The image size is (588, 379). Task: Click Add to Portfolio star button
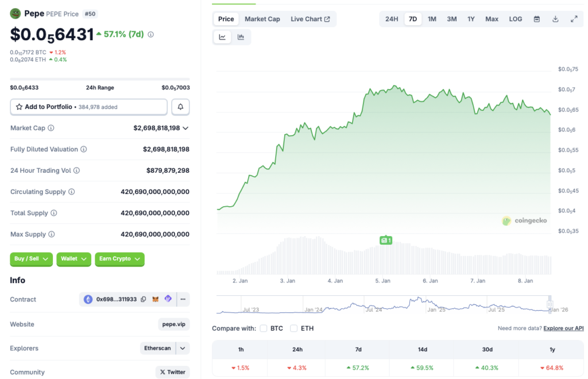click(x=20, y=107)
